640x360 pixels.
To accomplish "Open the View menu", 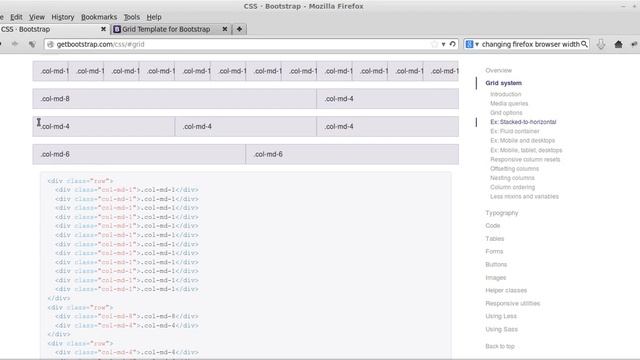I will [37, 17].
